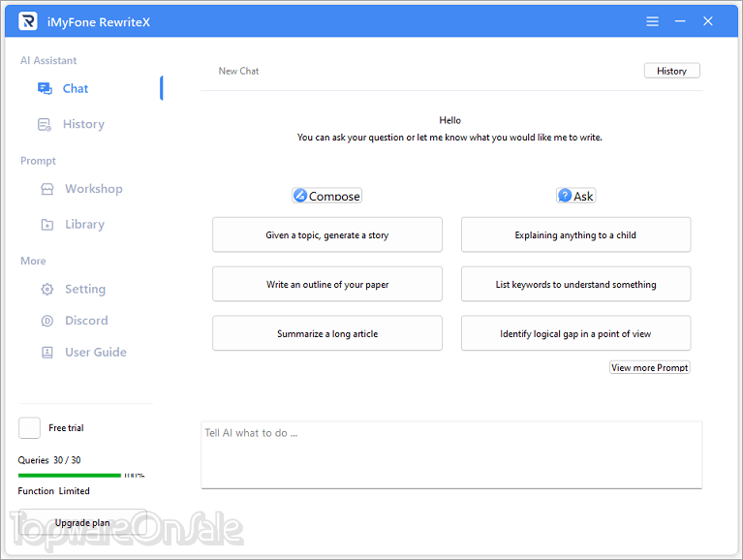Choose 'Identify logical gap in a point of view'
Image resolution: width=743 pixels, height=560 pixels.
pos(575,333)
